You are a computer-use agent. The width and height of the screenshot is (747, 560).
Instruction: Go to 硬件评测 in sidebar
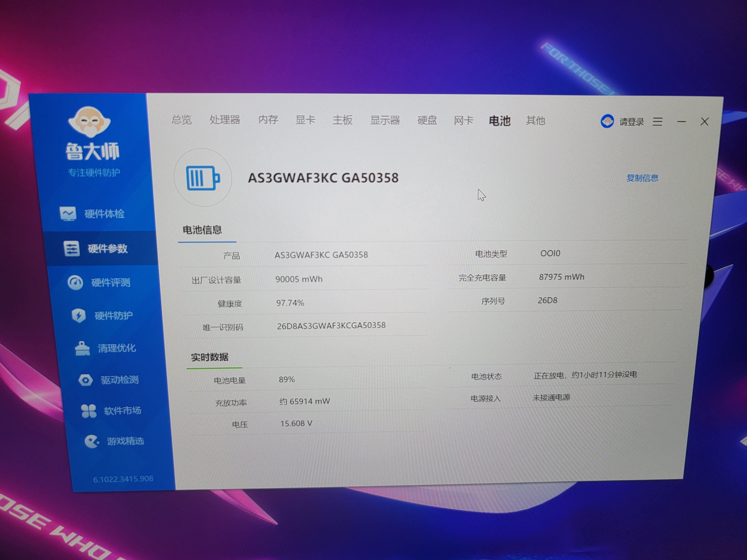(111, 283)
